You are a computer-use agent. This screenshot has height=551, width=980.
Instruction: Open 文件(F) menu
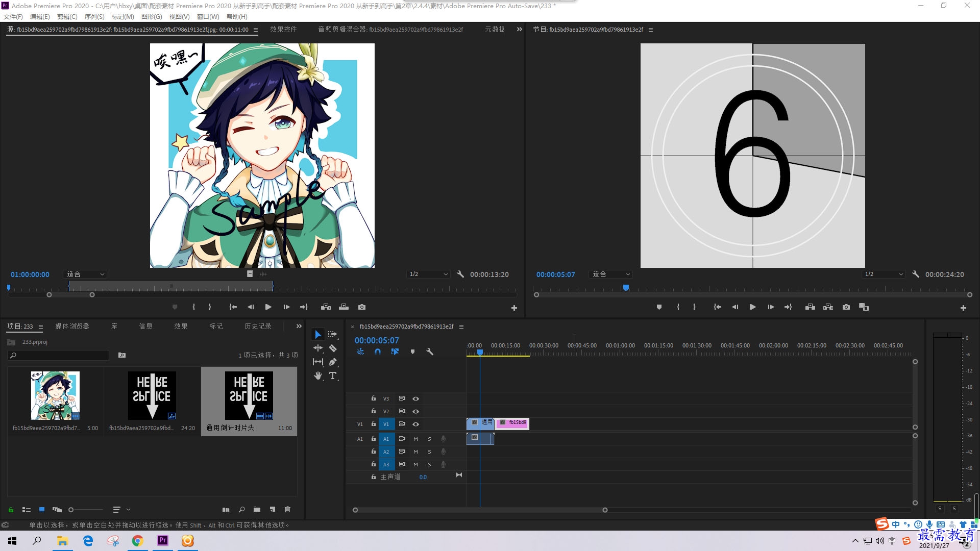pyautogui.click(x=13, y=16)
